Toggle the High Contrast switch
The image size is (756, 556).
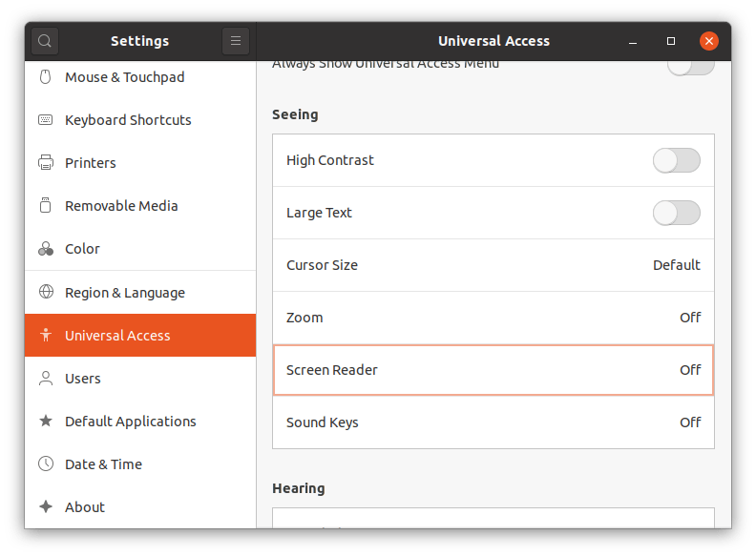click(677, 160)
